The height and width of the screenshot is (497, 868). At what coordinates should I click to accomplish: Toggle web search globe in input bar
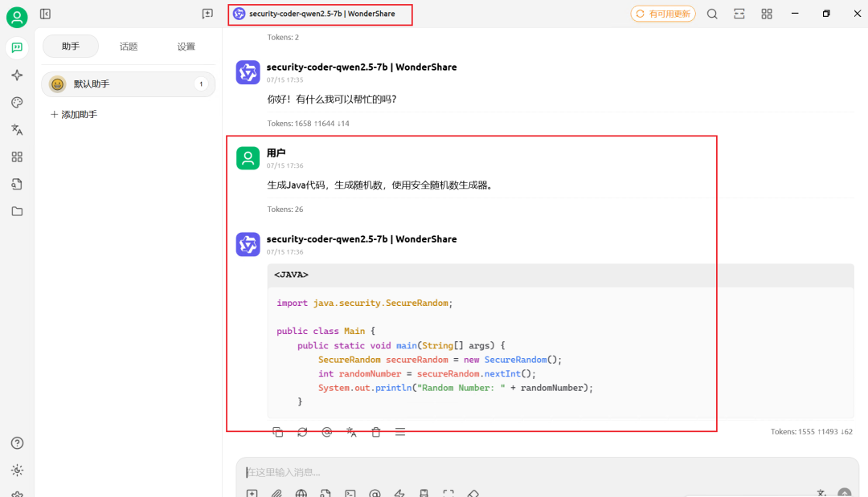point(301,493)
